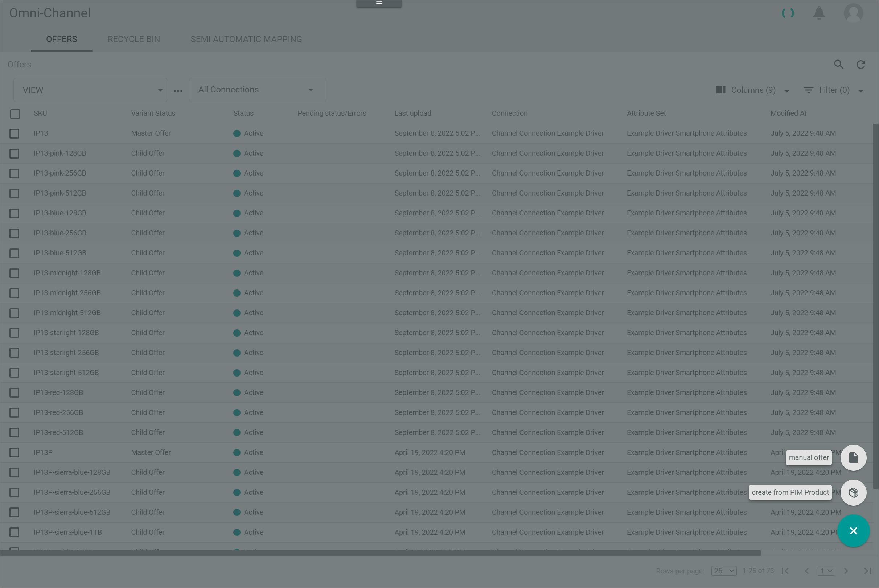Open the top hamburger handle
This screenshot has width=879, height=588.
tap(379, 4)
